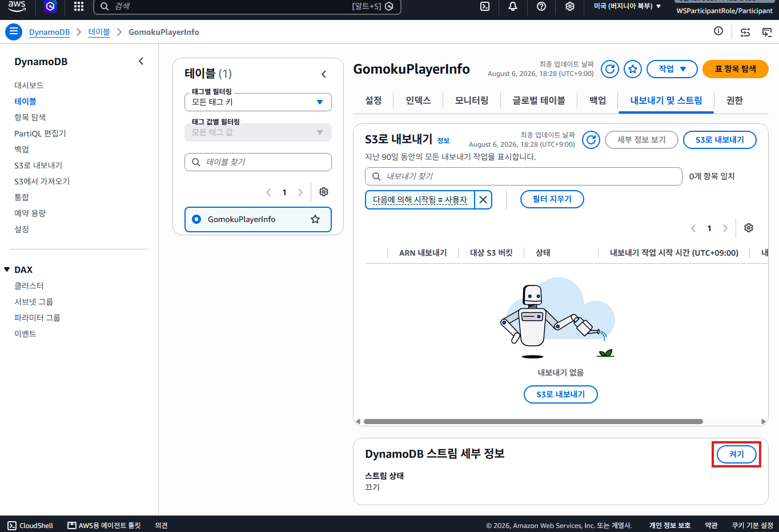Remove the 'initiated by user' filter token

point(483,200)
